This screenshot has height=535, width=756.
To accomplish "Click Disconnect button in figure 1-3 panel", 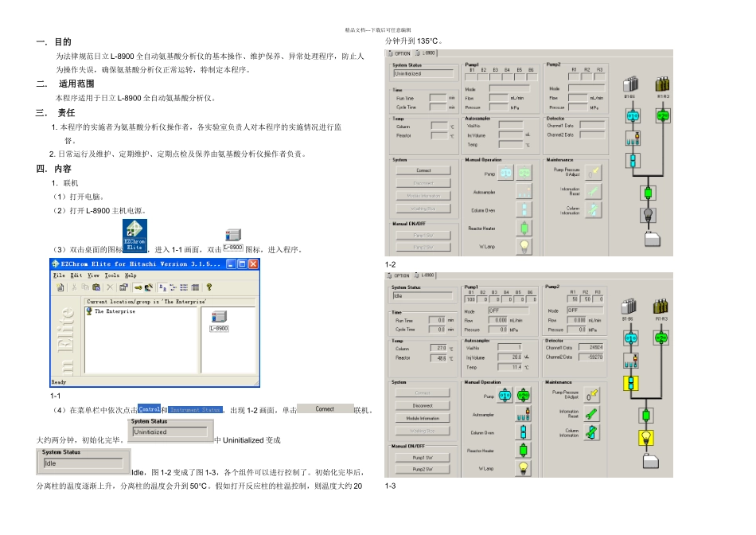I will click(423, 406).
